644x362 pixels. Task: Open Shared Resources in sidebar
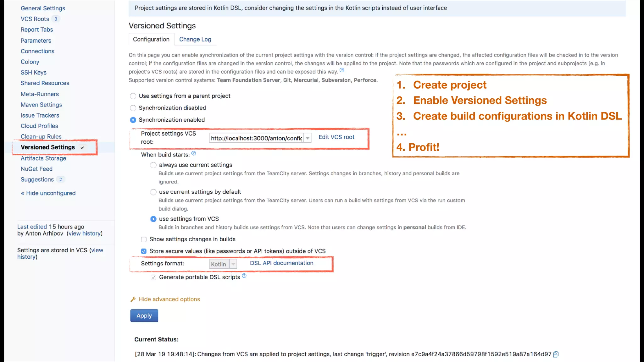coord(45,83)
